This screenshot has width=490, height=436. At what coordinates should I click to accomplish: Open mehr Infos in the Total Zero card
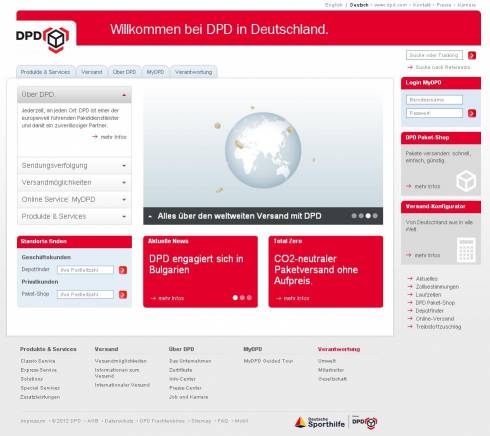(293, 298)
